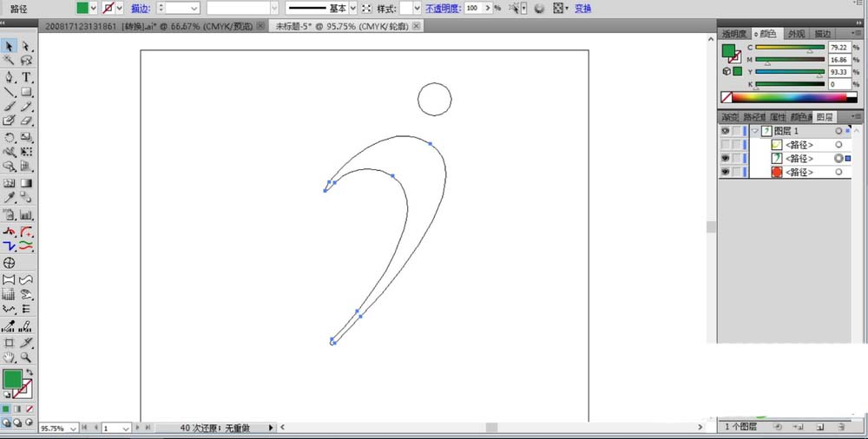Click delete (trash) icon in Layers panel
The width and height of the screenshot is (868, 439).
click(840, 427)
